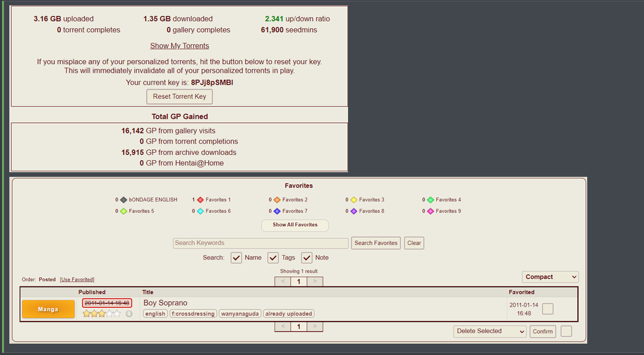Click the torrent key 8PJj8pSMBI text

coord(212,83)
